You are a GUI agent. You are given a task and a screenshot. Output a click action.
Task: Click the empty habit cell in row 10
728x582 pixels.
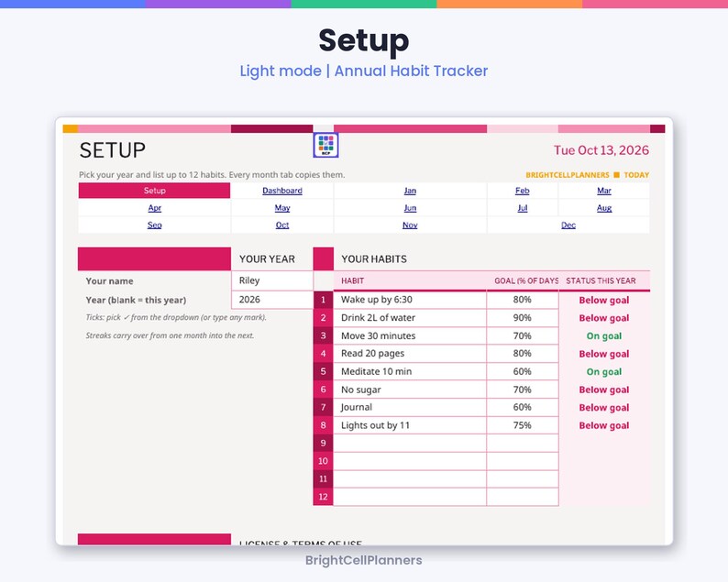click(410, 461)
